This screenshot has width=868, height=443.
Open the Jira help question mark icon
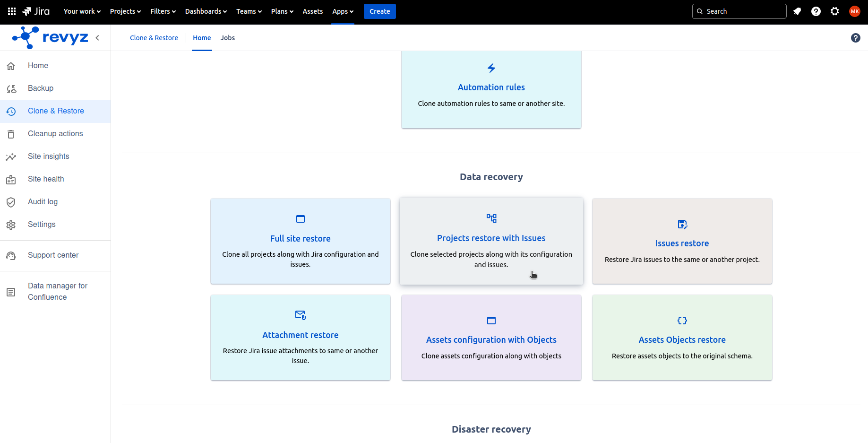[816, 11]
